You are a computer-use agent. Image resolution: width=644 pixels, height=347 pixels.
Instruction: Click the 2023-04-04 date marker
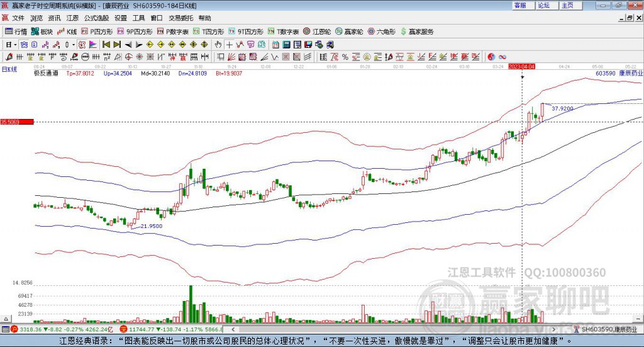(x=521, y=67)
